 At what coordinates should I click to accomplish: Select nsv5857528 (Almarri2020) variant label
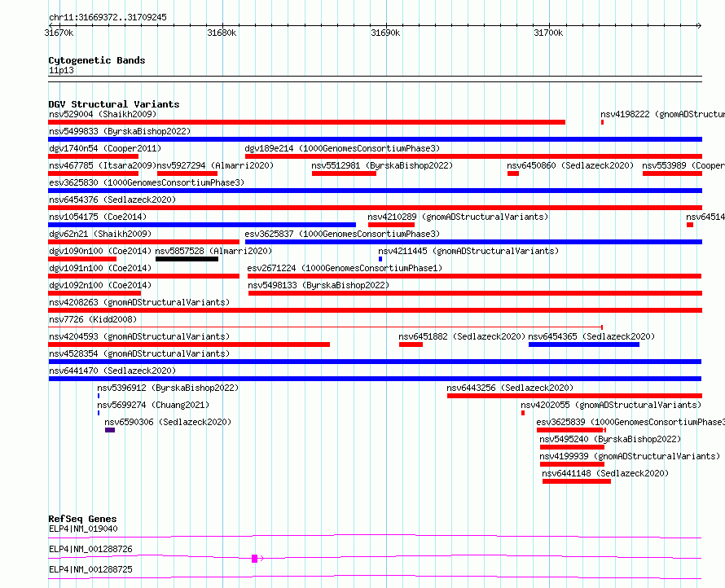[x=213, y=251]
